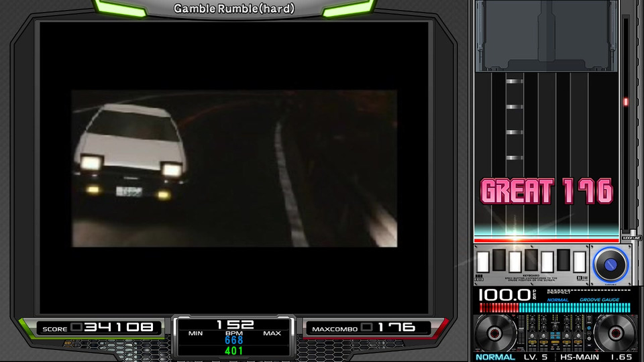Click the 'MIN' BPM label
The image size is (644, 362).
coord(195,333)
